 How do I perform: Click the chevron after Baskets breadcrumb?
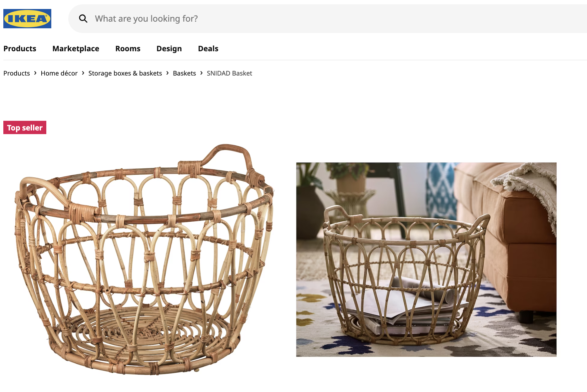click(x=201, y=73)
